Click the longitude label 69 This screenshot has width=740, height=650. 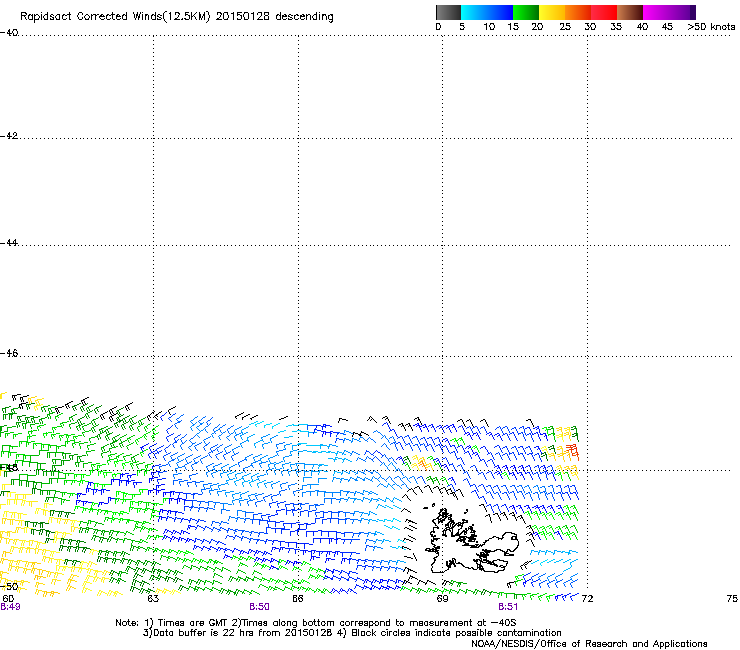(442, 599)
